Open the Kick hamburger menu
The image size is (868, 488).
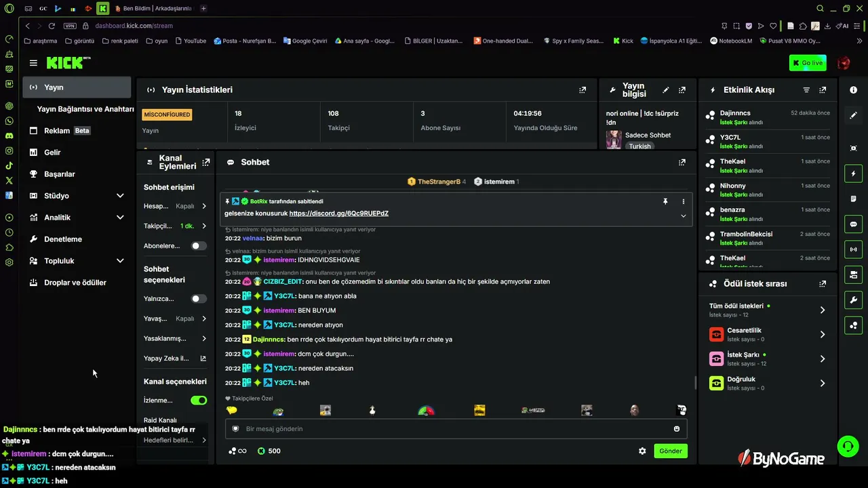[33, 63]
